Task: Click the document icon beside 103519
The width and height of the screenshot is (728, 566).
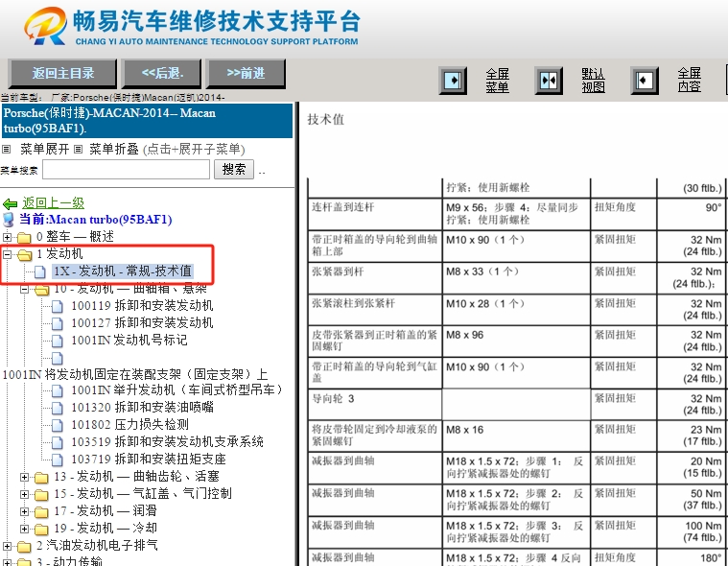Action: tap(58, 442)
